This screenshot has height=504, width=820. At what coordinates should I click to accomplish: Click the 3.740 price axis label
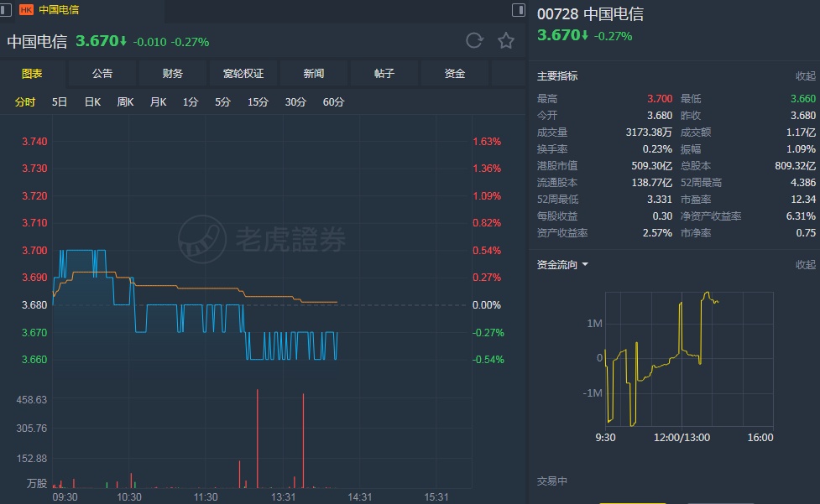[x=34, y=142]
